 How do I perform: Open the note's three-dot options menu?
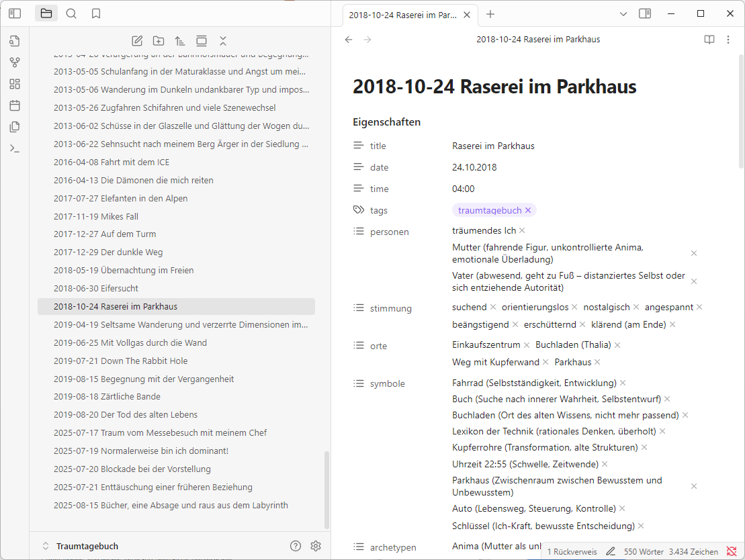pyautogui.click(x=728, y=39)
